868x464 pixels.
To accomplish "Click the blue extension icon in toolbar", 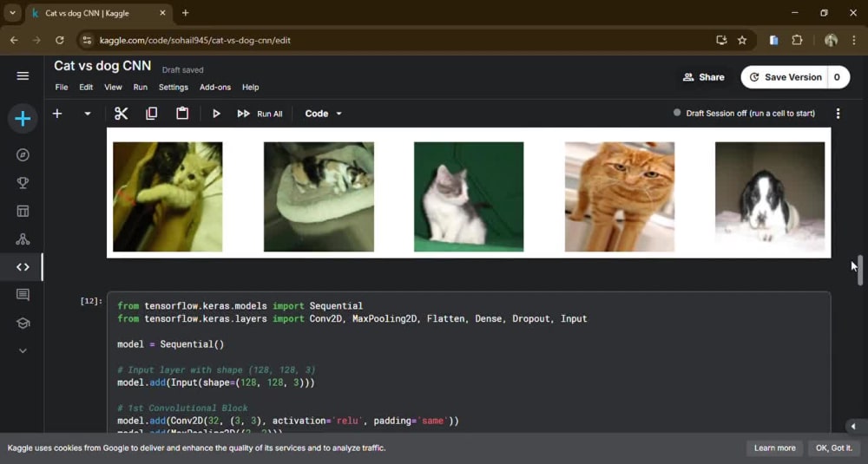I will click(x=774, y=41).
